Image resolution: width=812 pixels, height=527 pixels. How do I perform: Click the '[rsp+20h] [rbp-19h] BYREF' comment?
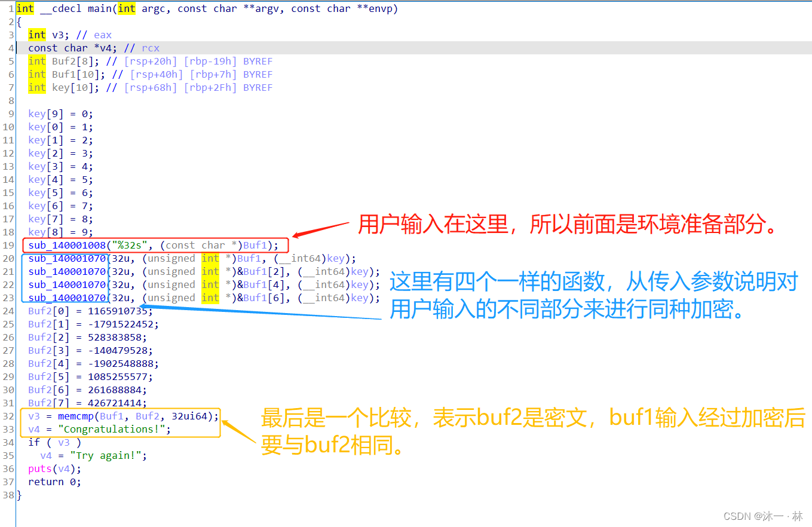point(198,61)
